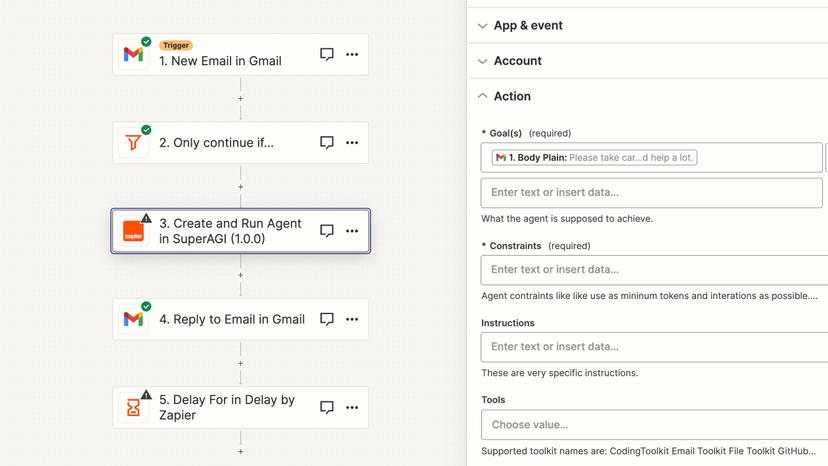The width and height of the screenshot is (828, 466).
Task: Open more options for New Email step
Action: click(x=352, y=55)
